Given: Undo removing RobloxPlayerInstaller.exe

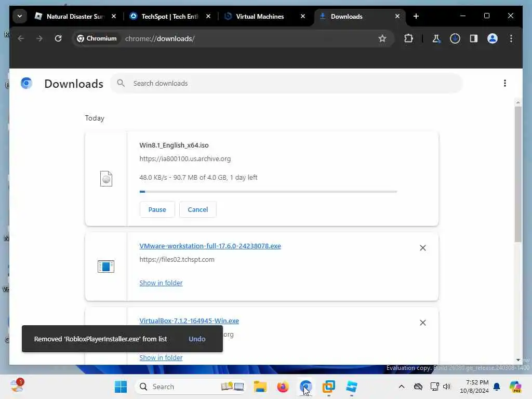Looking at the screenshot, I should point(197,339).
